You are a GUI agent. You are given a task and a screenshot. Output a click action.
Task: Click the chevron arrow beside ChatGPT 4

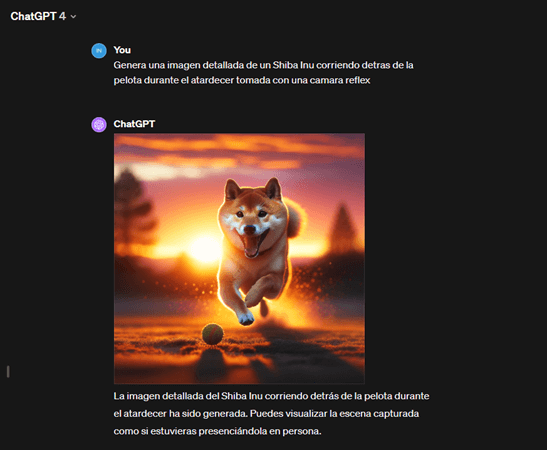(73, 16)
